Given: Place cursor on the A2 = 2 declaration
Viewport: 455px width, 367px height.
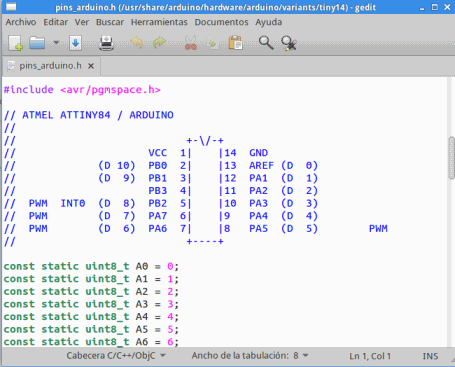Looking at the screenshot, I should click(91, 292).
